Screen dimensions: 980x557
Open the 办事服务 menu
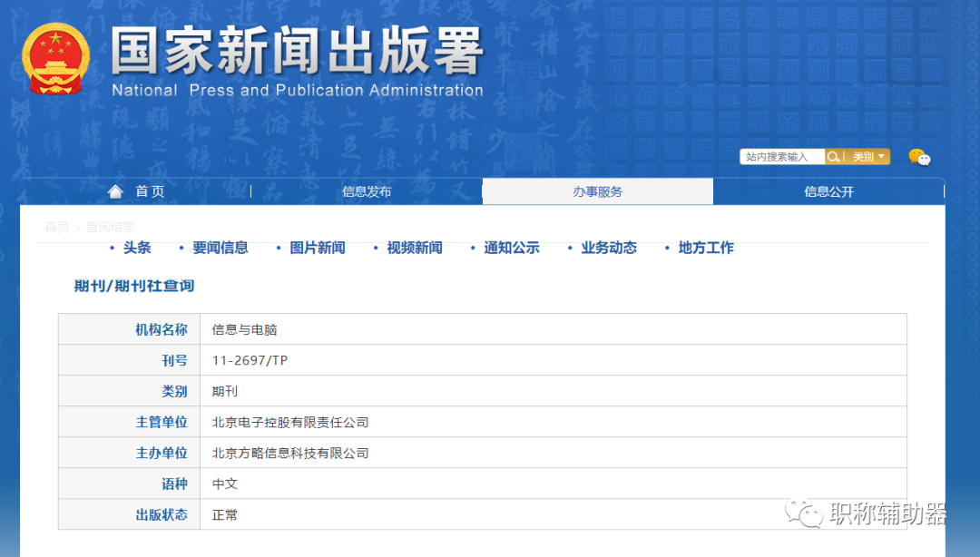596,191
